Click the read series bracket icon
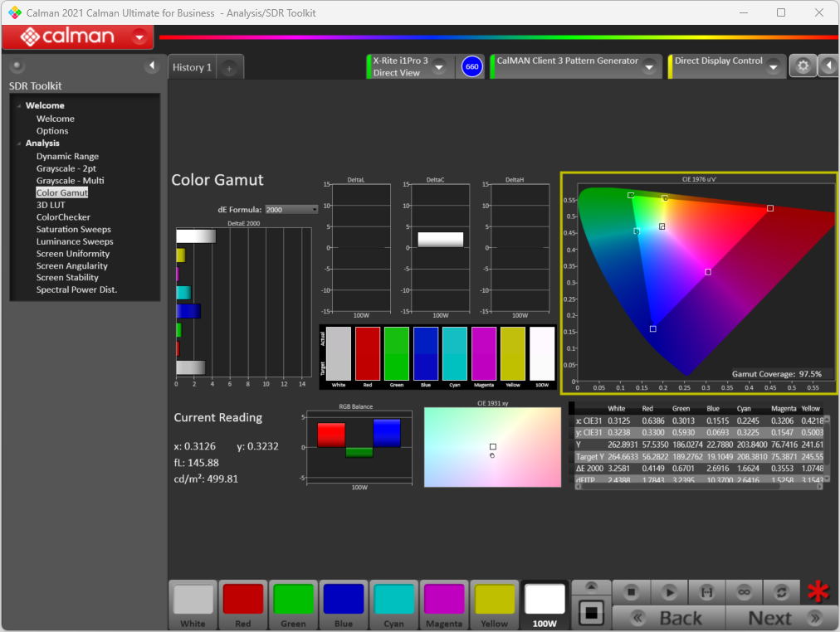 (x=707, y=592)
